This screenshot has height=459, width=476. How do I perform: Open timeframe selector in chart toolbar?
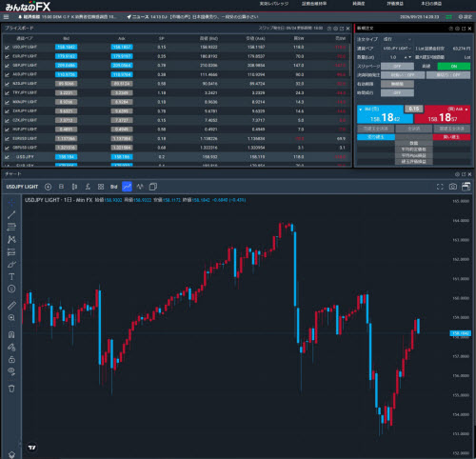coord(61,187)
